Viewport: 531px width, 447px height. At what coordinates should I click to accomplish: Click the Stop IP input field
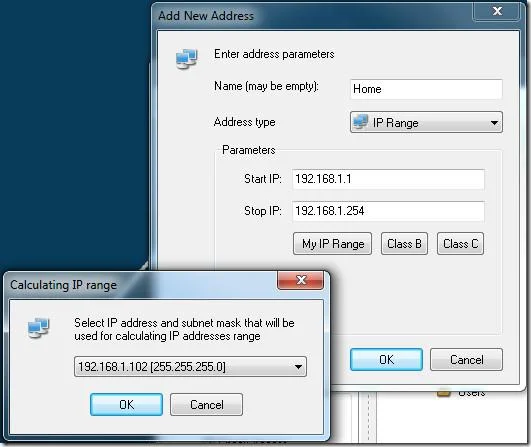388,211
